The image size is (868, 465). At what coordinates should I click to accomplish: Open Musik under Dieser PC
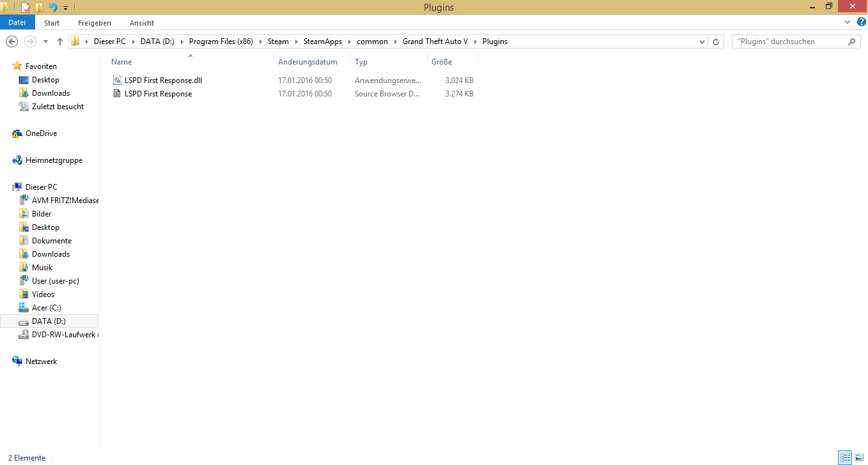[42, 268]
